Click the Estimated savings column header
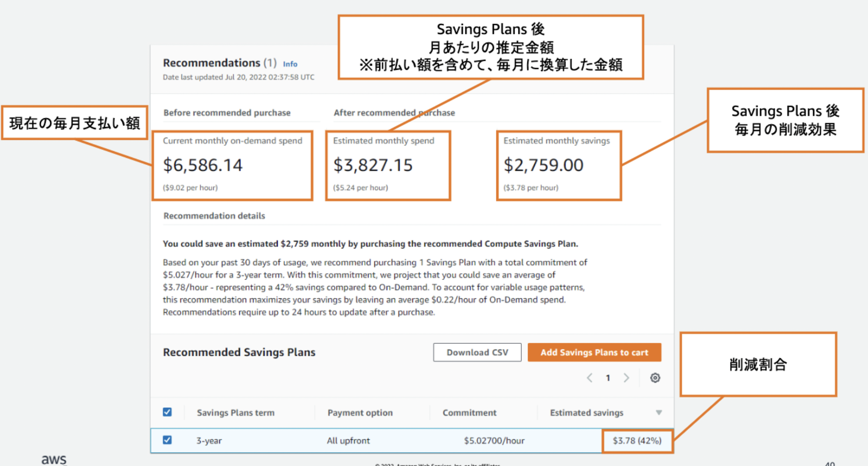The height and width of the screenshot is (466, 868). (586, 413)
